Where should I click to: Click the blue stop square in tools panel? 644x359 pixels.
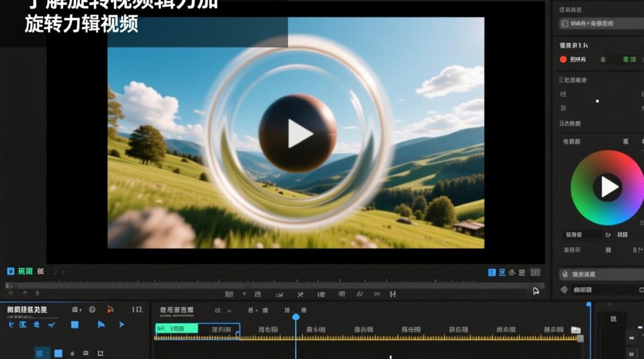pyautogui.click(x=75, y=325)
